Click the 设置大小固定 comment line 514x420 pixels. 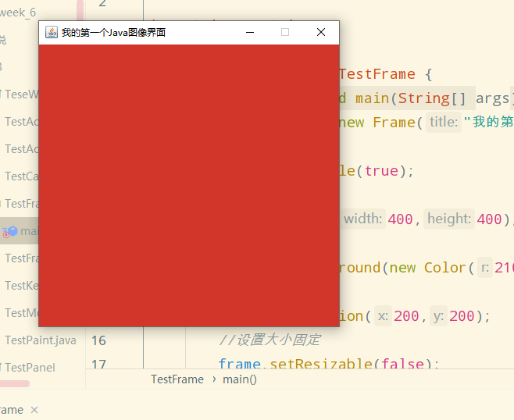point(269,340)
